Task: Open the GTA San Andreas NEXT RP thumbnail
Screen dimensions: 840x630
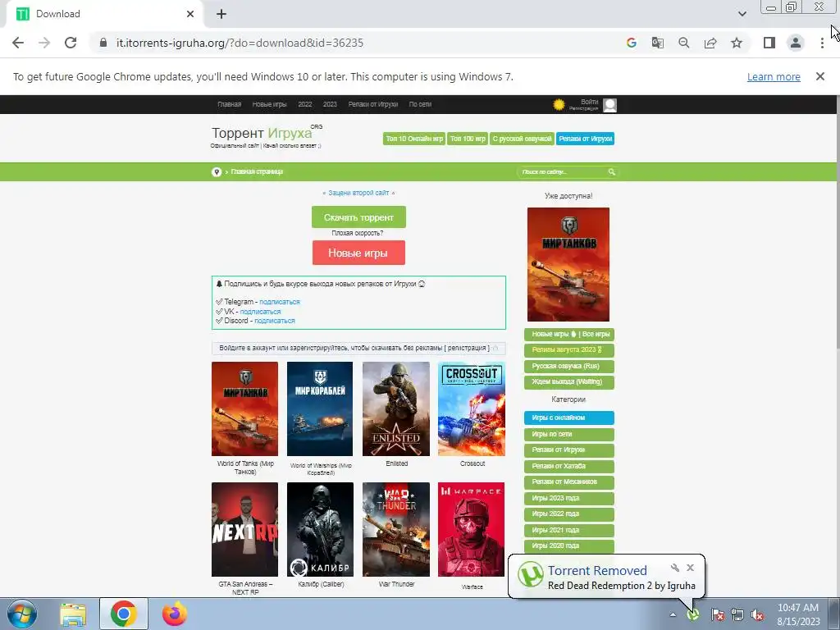Action: [x=244, y=529]
